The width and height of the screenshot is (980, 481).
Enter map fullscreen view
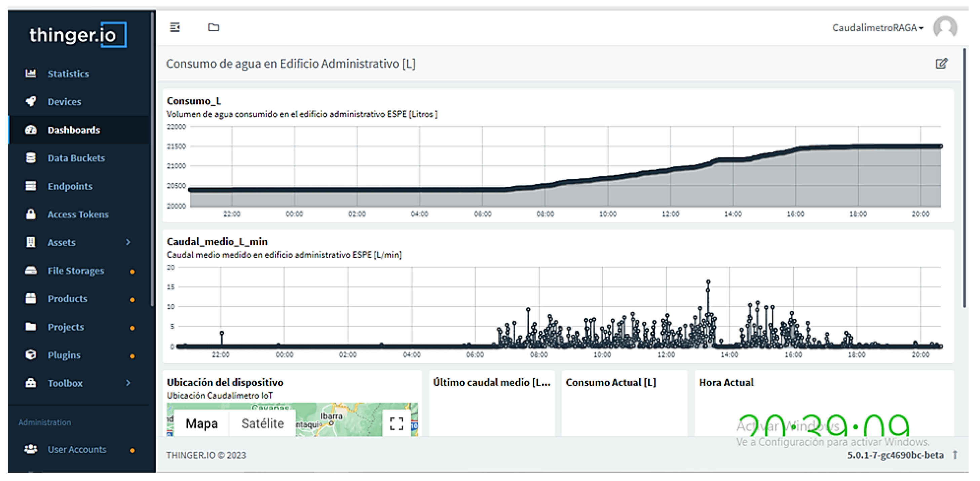click(x=397, y=423)
